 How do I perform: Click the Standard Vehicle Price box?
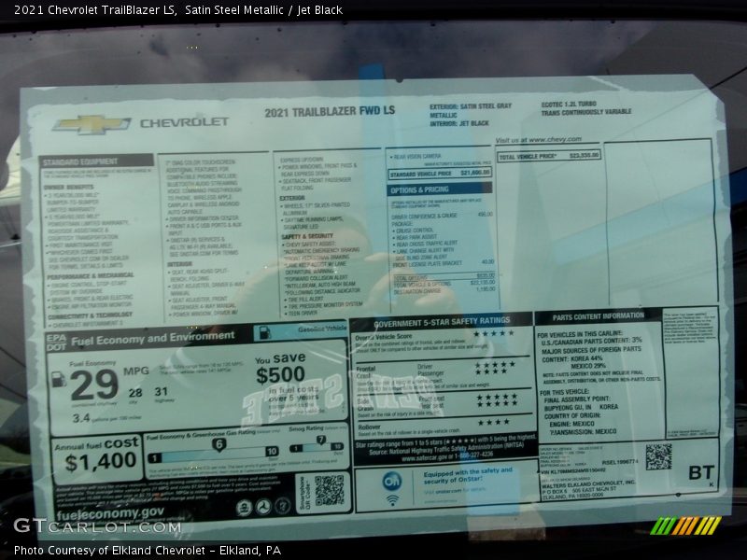(x=439, y=173)
